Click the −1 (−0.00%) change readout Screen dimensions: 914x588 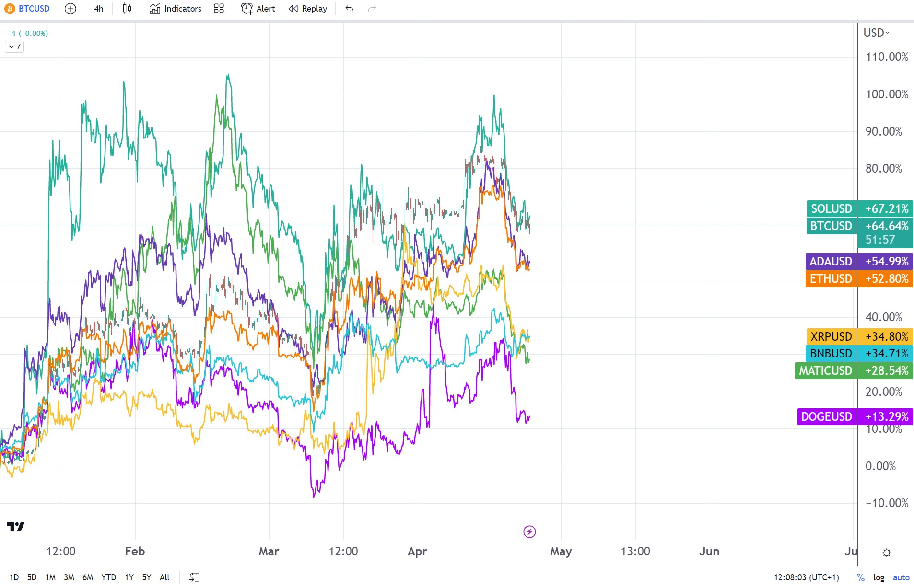[28, 33]
